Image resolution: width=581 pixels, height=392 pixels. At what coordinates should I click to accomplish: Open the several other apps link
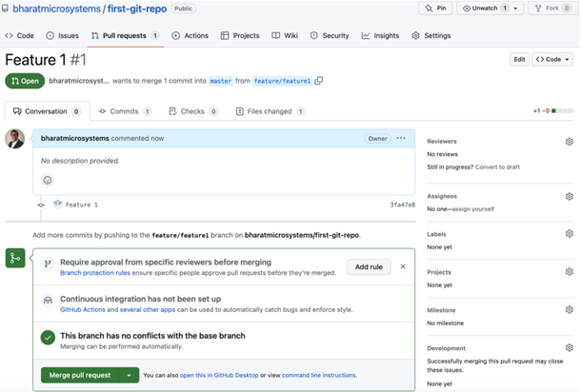tap(148, 309)
